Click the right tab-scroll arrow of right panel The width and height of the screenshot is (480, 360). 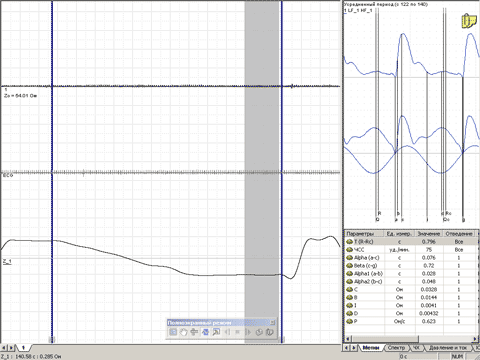(x=354, y=348)
